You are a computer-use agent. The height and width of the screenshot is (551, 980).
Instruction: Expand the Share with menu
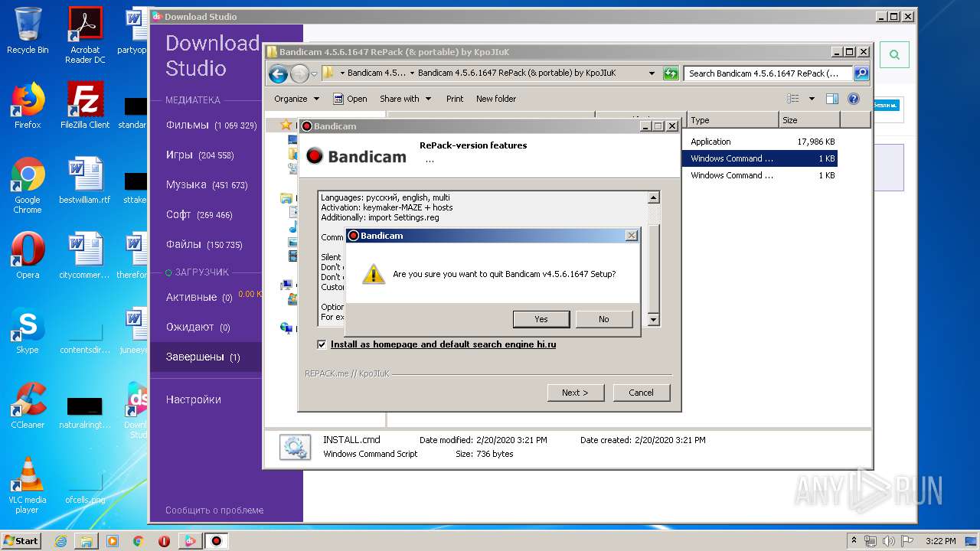click(405, 99)
